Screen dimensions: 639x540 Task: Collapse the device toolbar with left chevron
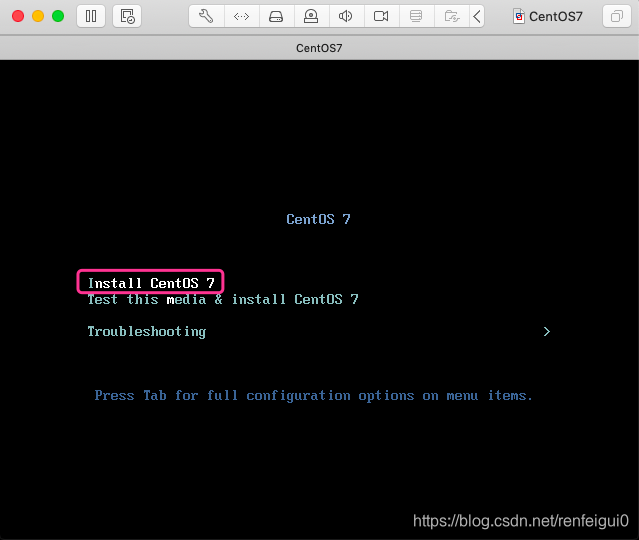coord(477,16)
